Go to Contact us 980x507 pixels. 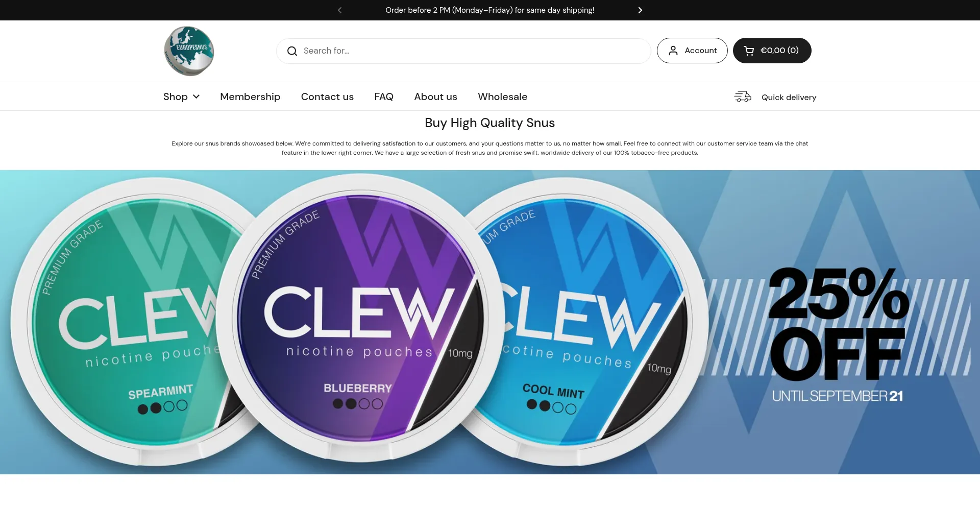click(327, 96)
